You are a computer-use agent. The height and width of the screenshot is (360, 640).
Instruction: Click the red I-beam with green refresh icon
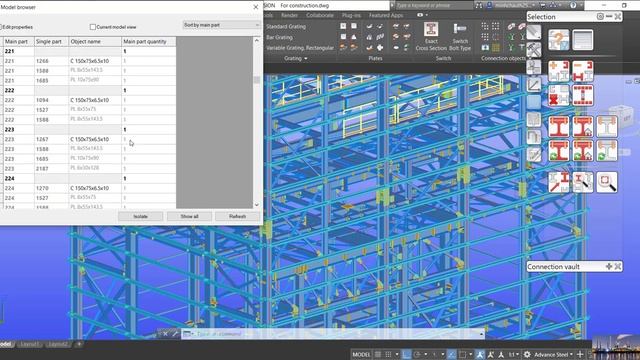click(x=558, y=151)
